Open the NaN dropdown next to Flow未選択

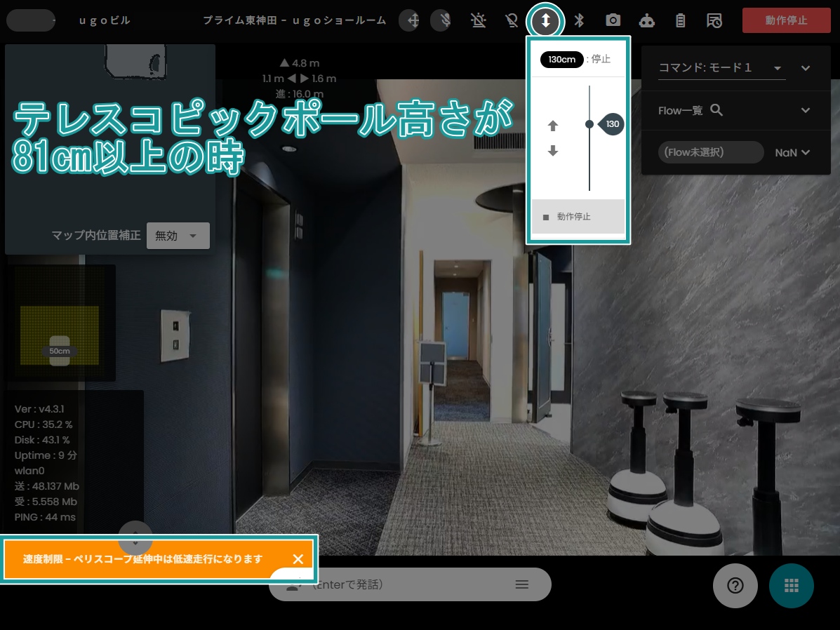[x=792, y=153]
